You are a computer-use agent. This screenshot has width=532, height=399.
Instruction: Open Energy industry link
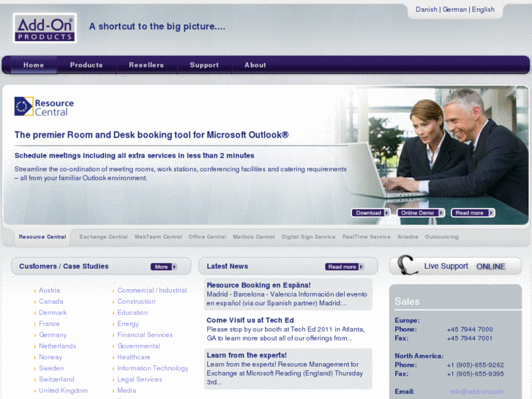pyautogui.click(x=128, y=324)
